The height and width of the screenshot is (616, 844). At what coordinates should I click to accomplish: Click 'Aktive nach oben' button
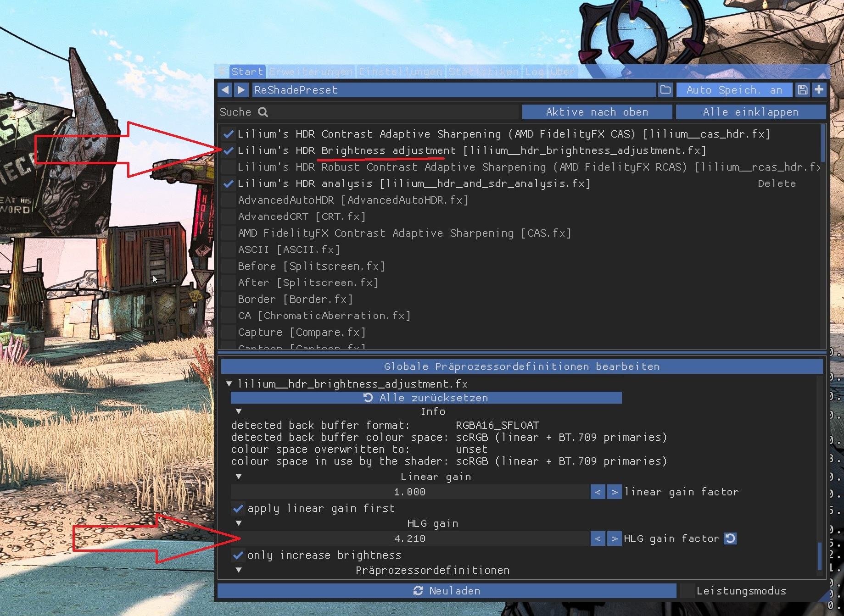(x=597, y=112)
